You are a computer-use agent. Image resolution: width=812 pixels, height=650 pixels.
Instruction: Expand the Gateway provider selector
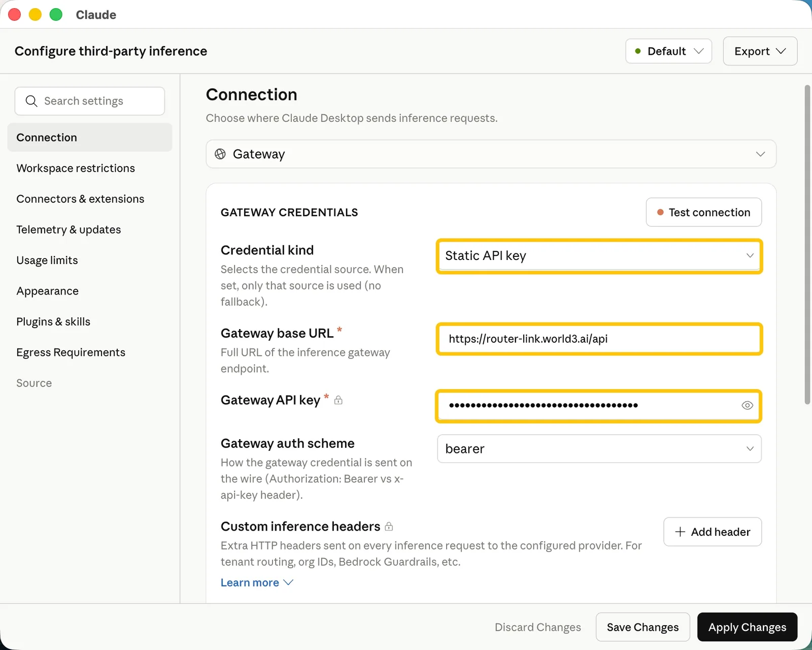491,154
